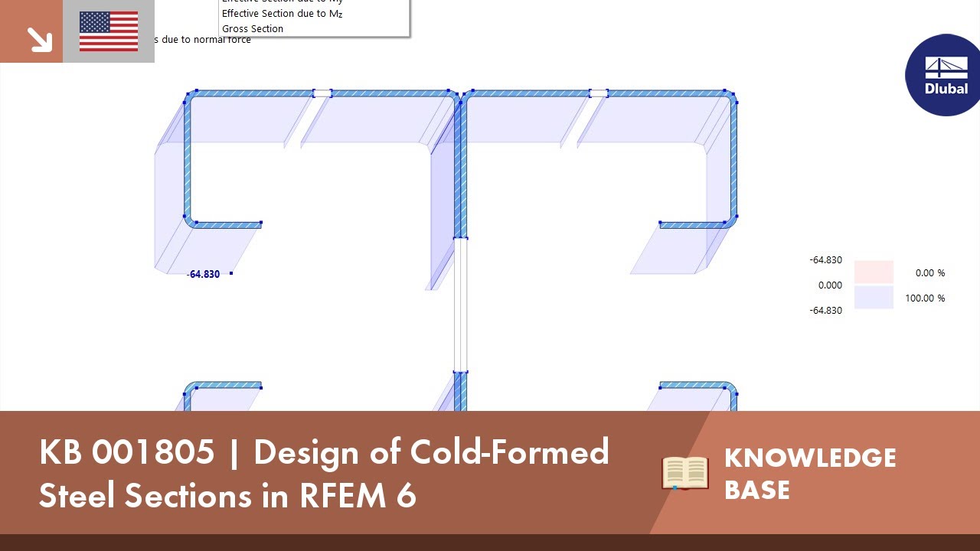The image size is (980, 551).
Task: Click the open book Knowledge Base icon
Action: [685, 472]
